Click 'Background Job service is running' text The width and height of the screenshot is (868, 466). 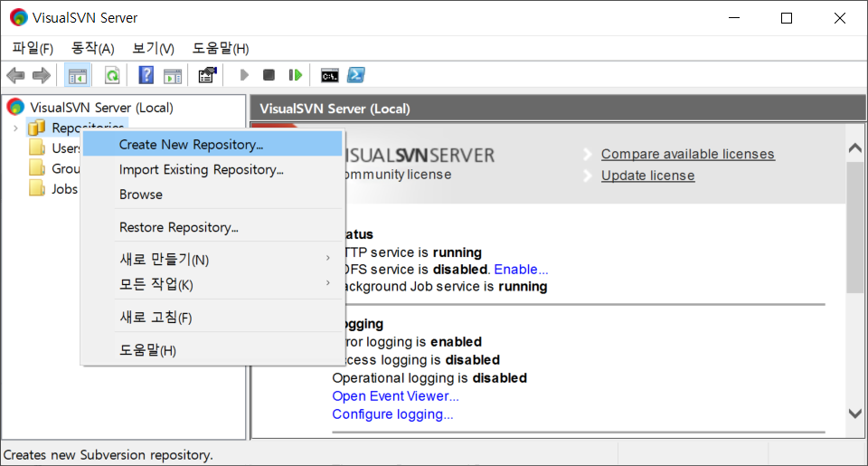pos(445,287)
